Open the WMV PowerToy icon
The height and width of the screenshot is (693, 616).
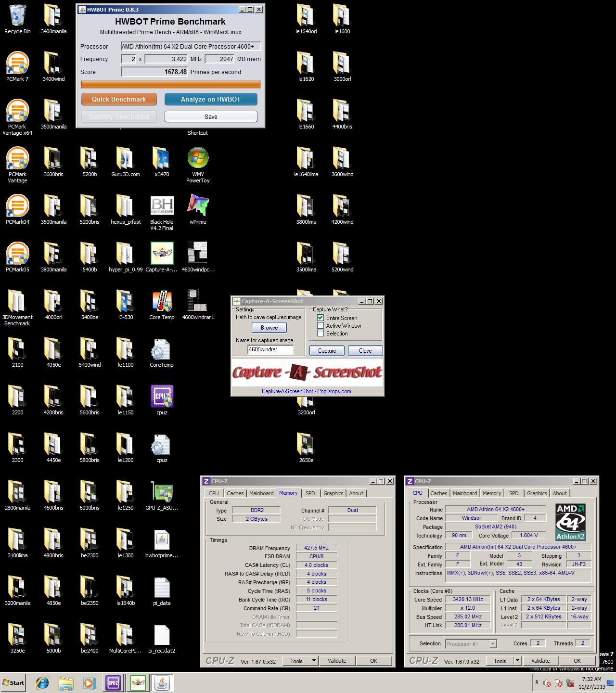198,159
